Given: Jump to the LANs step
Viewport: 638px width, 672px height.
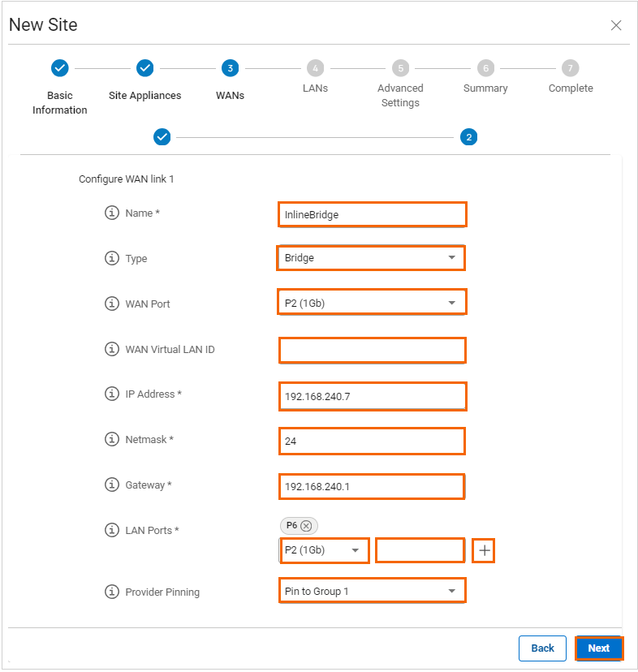Looking at the screenshot, I should tap(315, 68).
